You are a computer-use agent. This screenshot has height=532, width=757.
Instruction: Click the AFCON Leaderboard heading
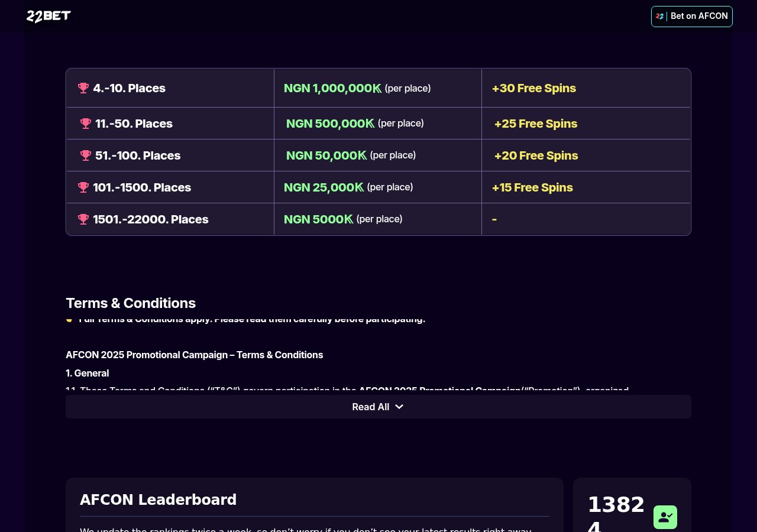[158, 499]
